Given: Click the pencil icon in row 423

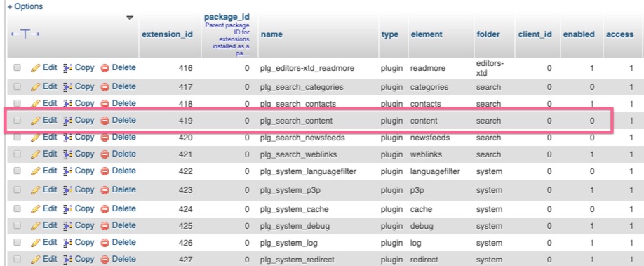Looking at the screenshot, I should [36, 190].
